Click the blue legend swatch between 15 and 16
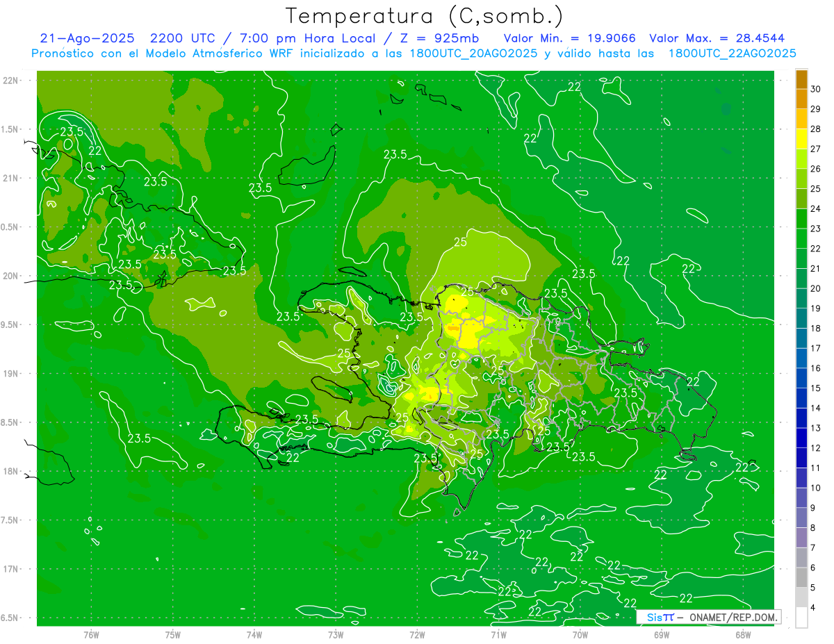Image resolution: width=834 pixels, height=644 pixels. coord(801,378)
